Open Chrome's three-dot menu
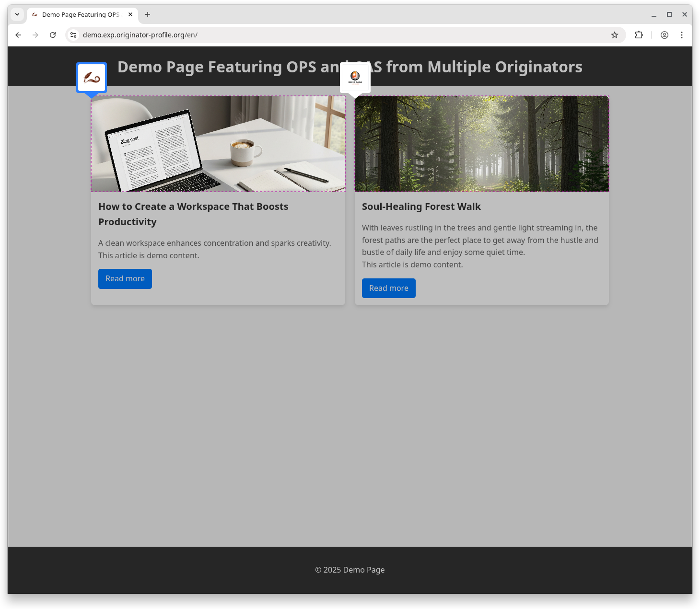Image resolution: width=700 pixels, height=609 pixels. click(x=682, y=35)
